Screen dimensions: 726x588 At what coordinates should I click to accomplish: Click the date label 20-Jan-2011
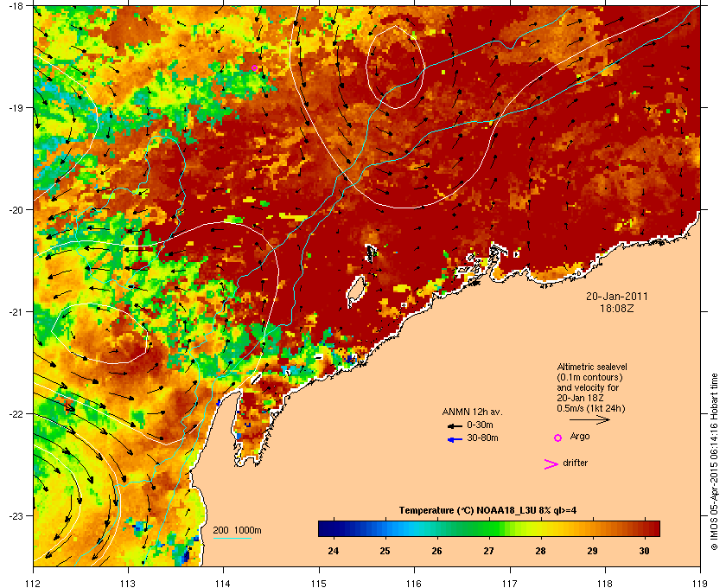pyautogui.click(x=617, y=296)
